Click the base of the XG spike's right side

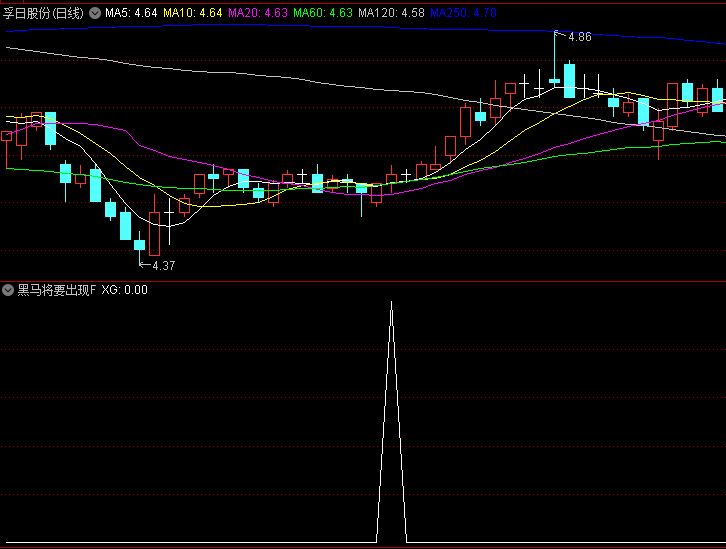click(x=406, y=541)
